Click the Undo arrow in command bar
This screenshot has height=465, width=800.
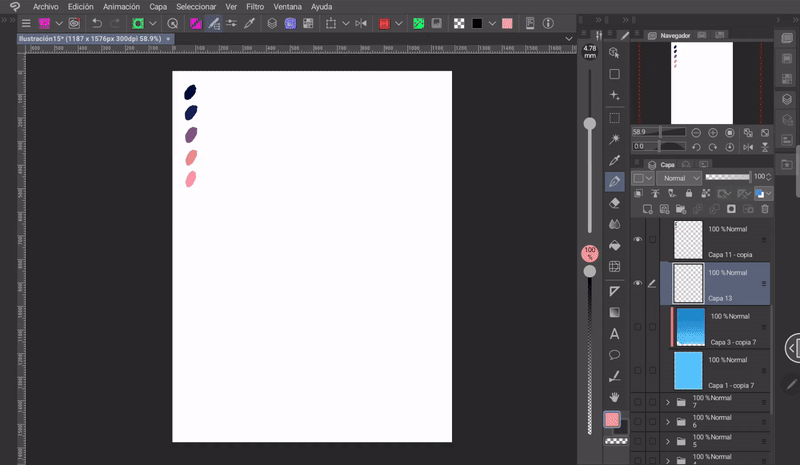96,22
